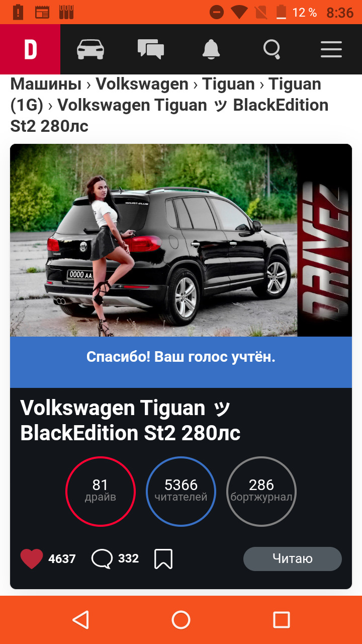Toggle the Читаю subscription button
The image size is (362, 644).
293,558
